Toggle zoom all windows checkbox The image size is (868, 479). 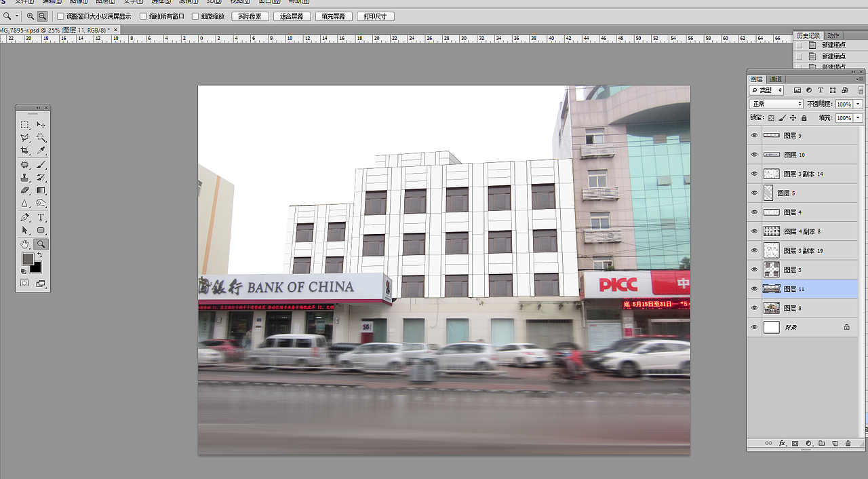(x=143, y=16)
